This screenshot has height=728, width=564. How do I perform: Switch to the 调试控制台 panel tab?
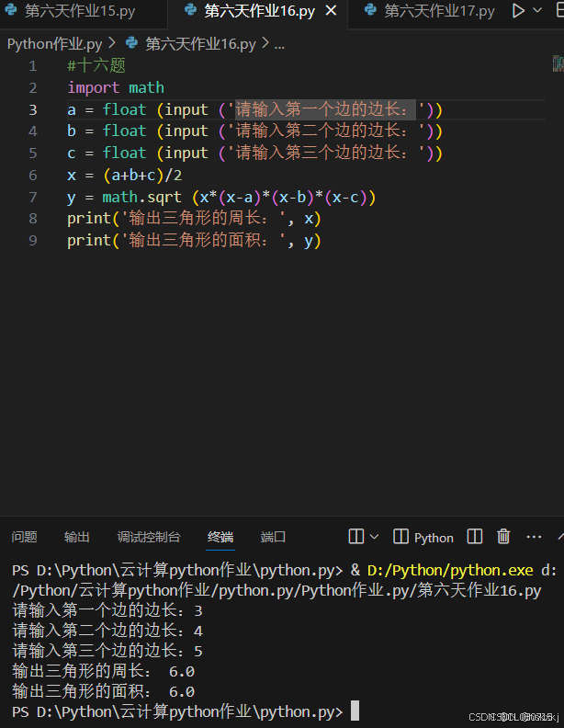coord(149,537)
